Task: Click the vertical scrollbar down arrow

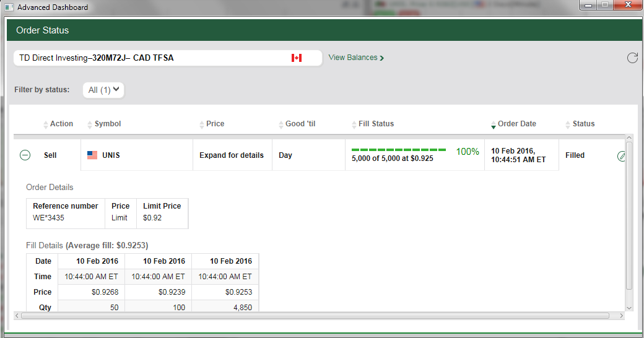Action: (629, 308)
